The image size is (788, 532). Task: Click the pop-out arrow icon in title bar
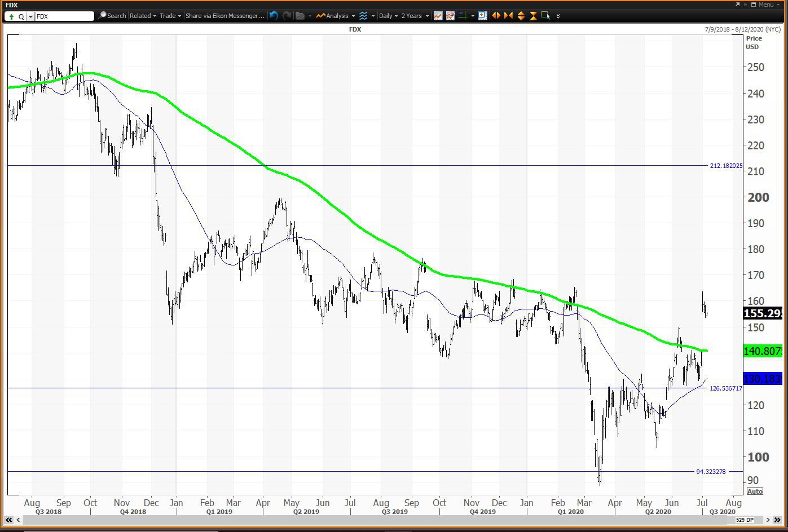[x=737, y=5]
